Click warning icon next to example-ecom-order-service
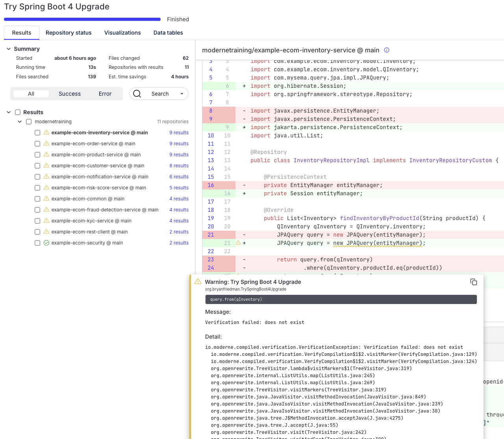Image resolution: width=504 pixels, height=439 pixels. point(46,144)
